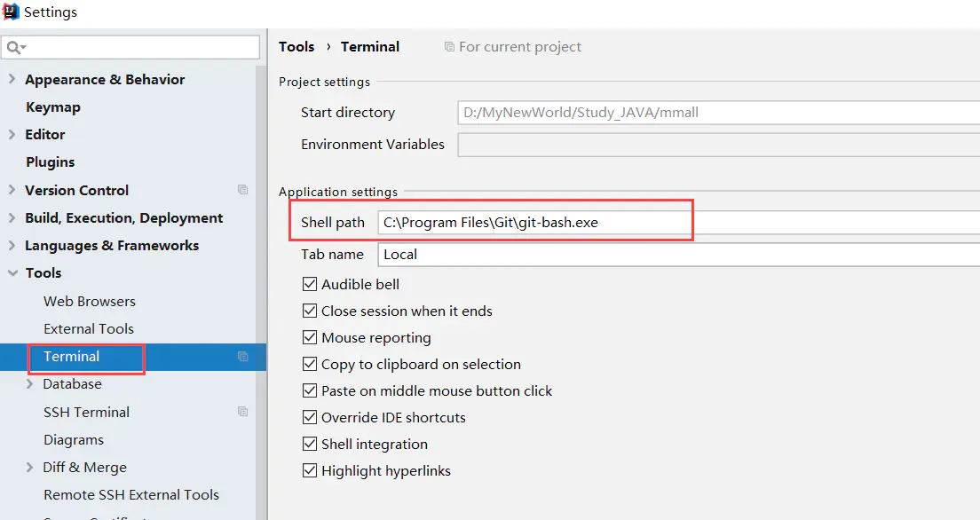Disable Close session when it ends
Screen dimensions: 980x520
coord(310,311)
